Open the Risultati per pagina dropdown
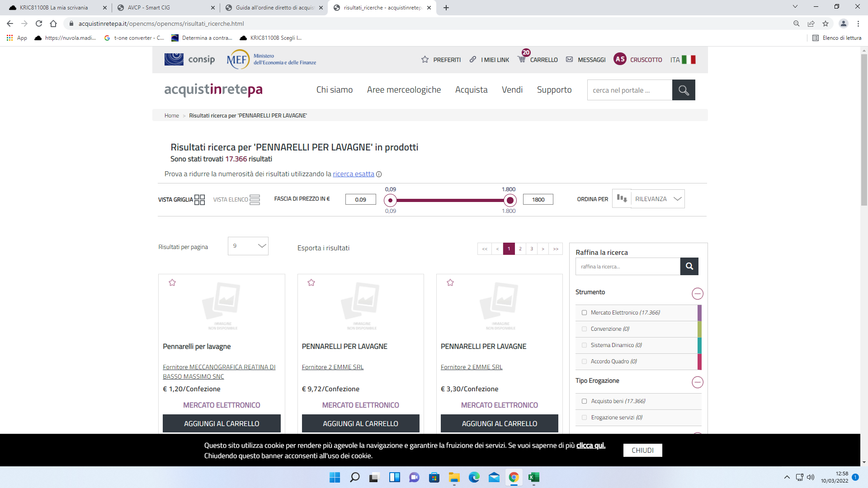The height and width of the screenshot is (488, 868). (x=248, y=246)
